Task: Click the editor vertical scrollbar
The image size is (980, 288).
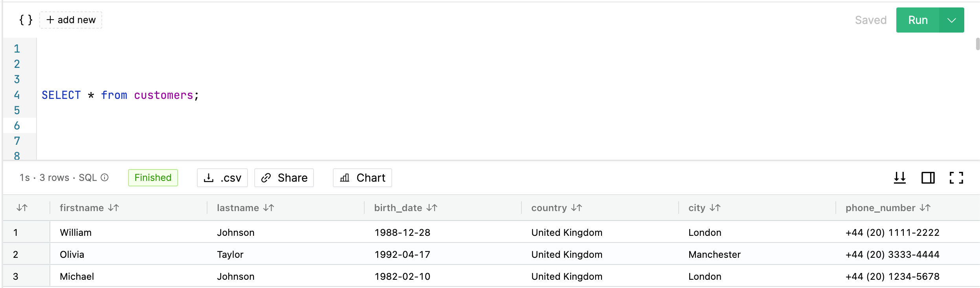Action: 978,44
